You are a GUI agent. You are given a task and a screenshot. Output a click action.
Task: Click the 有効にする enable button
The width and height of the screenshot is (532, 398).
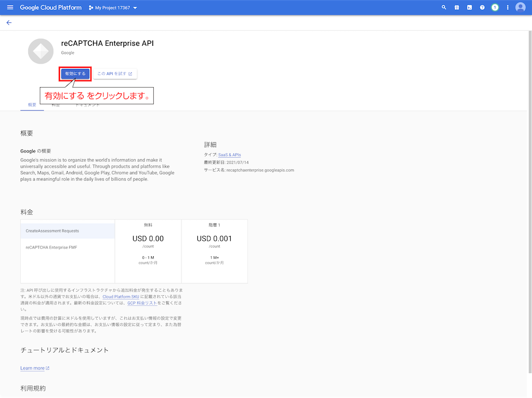click(x=75, y=74)
